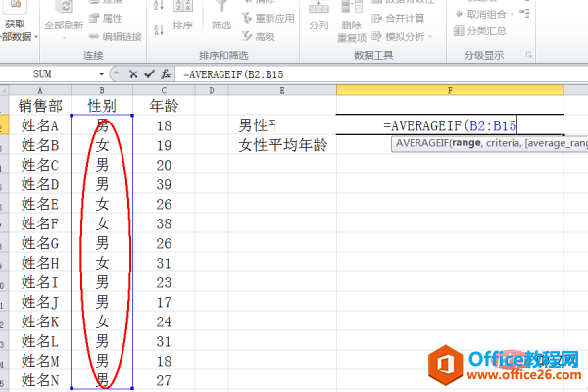
Task: Toggle the Filter funnel button (筛选)
Action: coord(221,15)
